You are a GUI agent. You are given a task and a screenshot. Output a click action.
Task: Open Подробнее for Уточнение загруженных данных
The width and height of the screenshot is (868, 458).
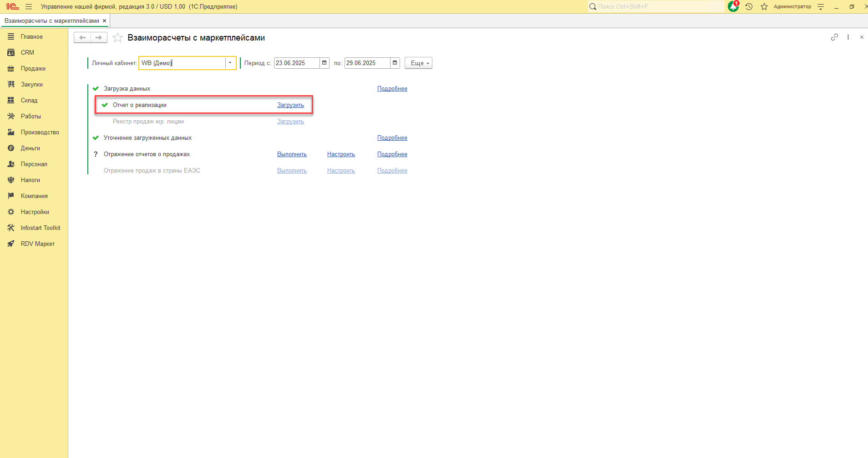tap(392, 137)
